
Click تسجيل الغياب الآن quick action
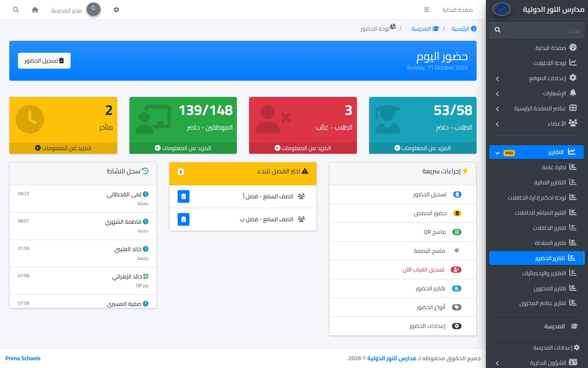click(403, 270)
